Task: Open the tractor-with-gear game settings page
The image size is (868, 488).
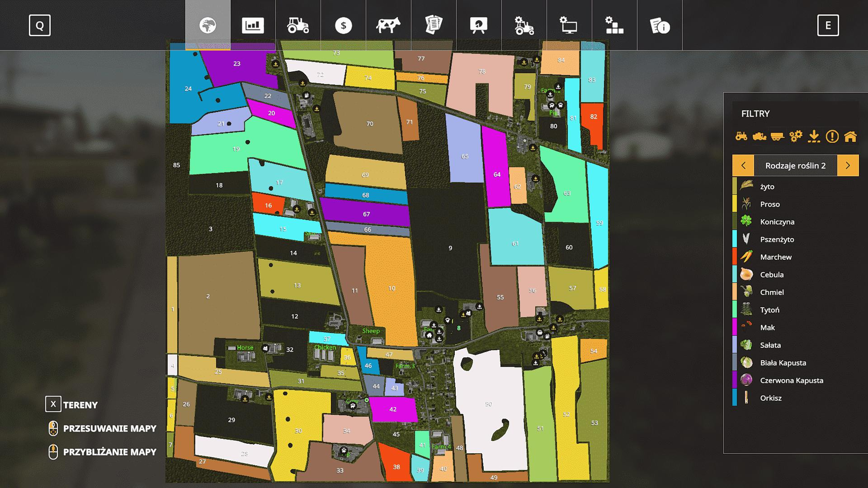Action: [x=524, y=25]
